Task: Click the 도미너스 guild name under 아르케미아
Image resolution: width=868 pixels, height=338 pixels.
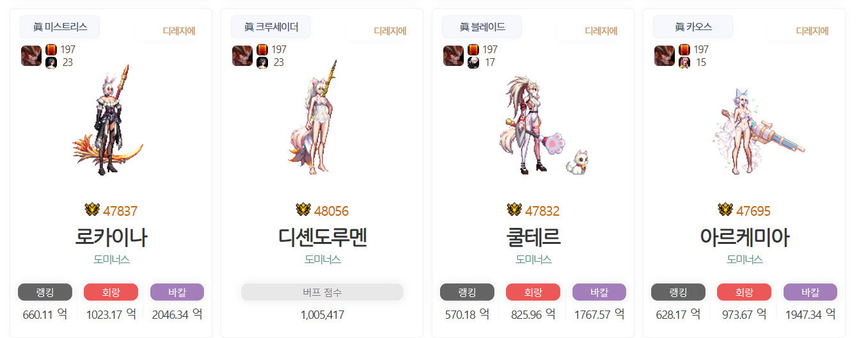Action: click(745, 260)
